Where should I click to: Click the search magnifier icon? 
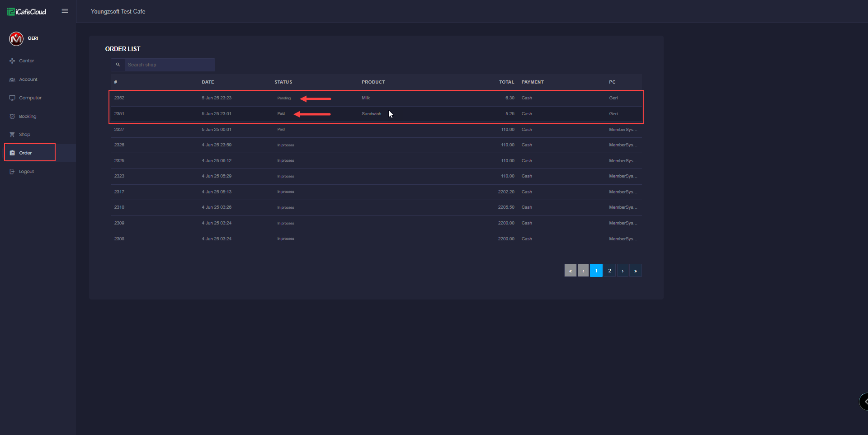pyautogui.click(x=118, y=65)
